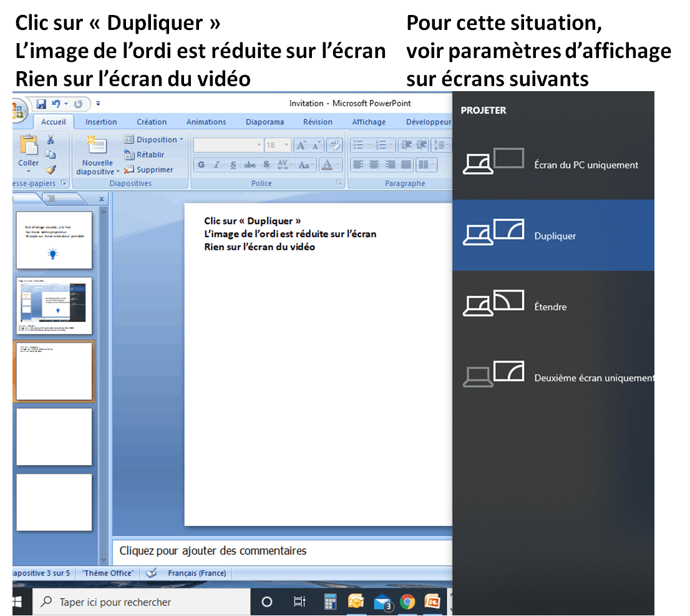Click spell check icon in status bar
Viewport: 690px width, 616px height.
click(x=152, y=573)
